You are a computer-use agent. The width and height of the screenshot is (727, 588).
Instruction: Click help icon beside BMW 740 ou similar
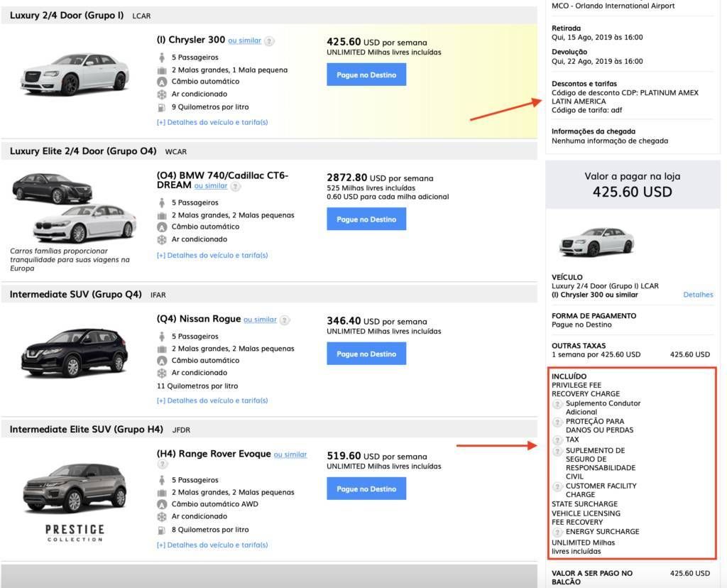point(236,187)
